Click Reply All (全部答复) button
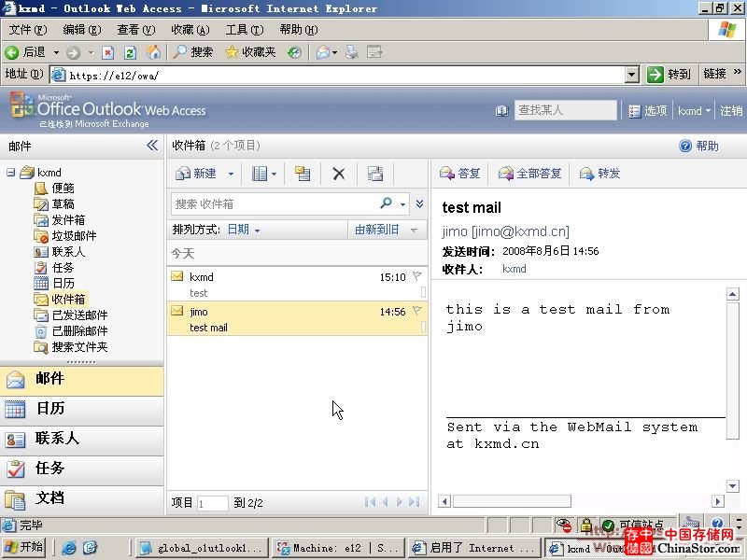Image resolution: width=747 pixels, height=560 pixels. click(529, 174)
